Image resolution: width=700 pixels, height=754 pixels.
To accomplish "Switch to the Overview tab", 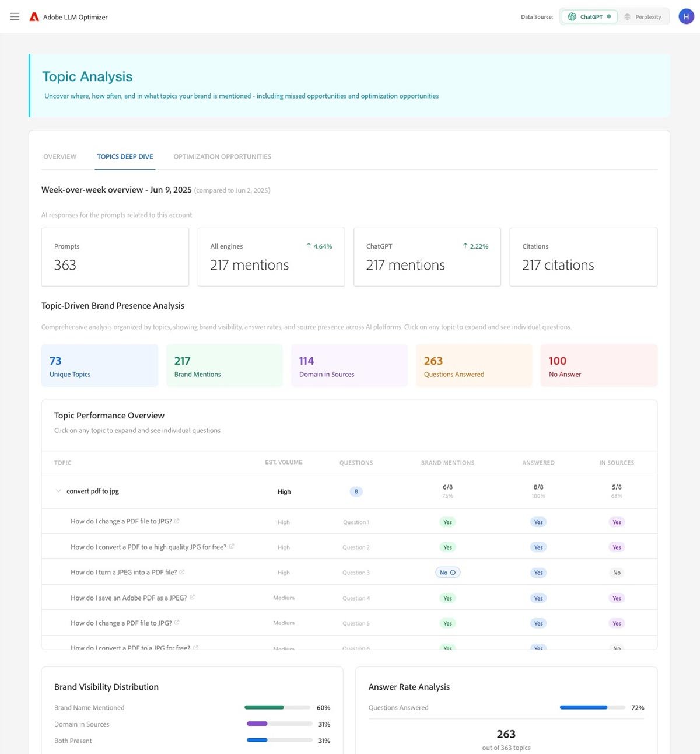I will coord(60,156).
